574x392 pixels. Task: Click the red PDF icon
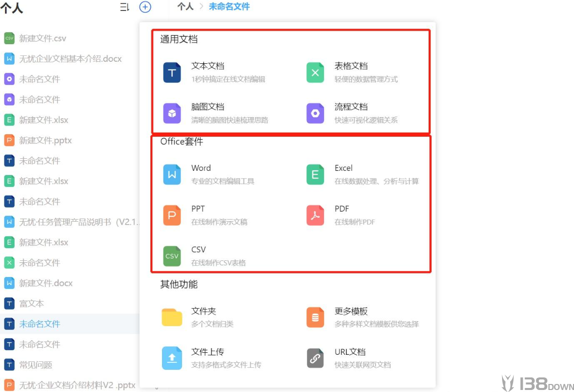(x=315, y=216)
